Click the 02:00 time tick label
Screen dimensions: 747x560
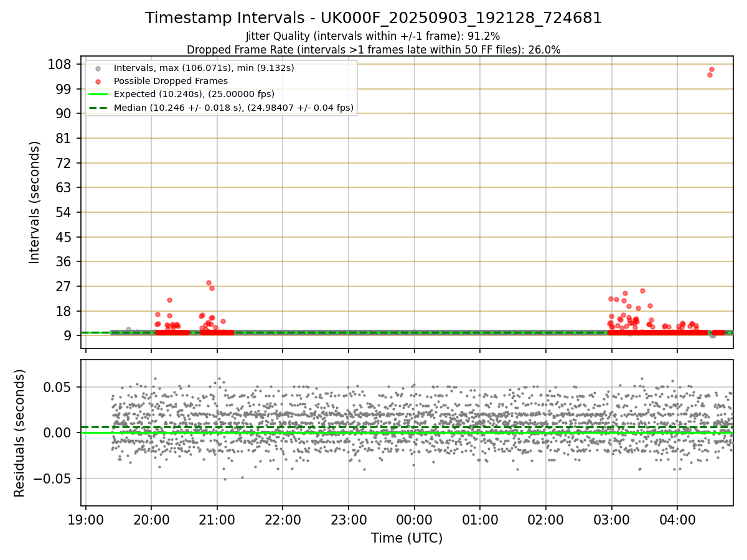tap(546, 519)
